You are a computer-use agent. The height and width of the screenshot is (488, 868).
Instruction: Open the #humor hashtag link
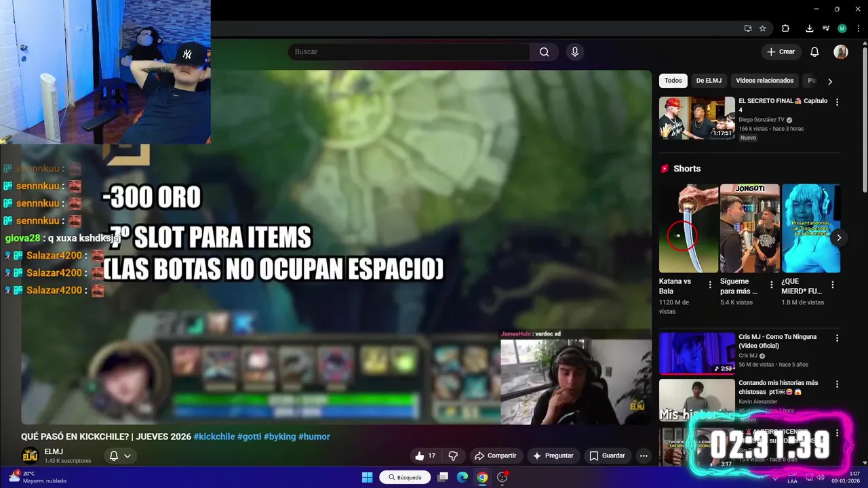tap(314, 436)
